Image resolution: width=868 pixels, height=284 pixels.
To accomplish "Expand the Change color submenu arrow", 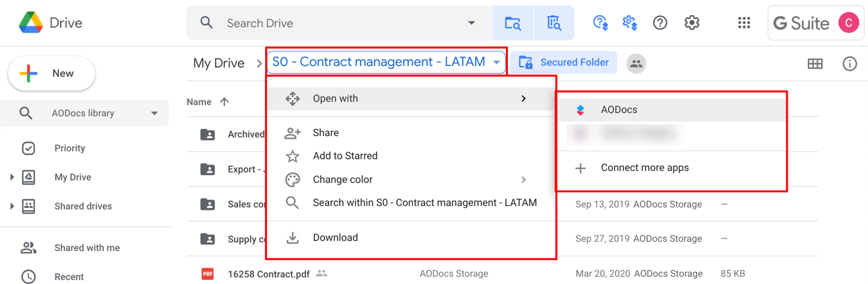I will 524,180.
